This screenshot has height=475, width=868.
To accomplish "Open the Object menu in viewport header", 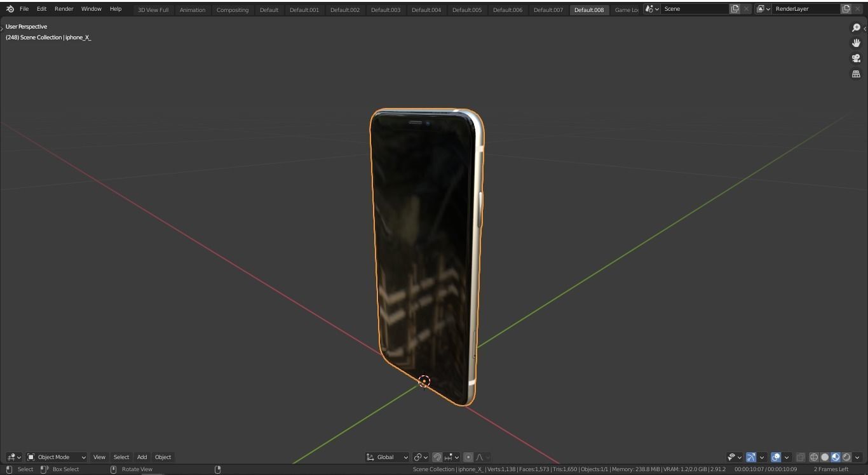I will (163, 457).
